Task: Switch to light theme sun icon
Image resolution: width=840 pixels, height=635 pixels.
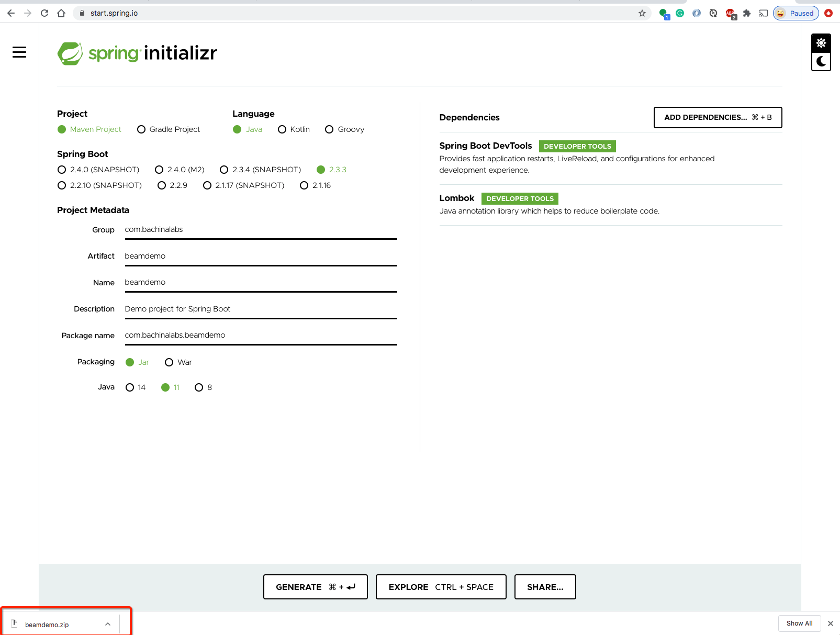Action: click(821, 43)
